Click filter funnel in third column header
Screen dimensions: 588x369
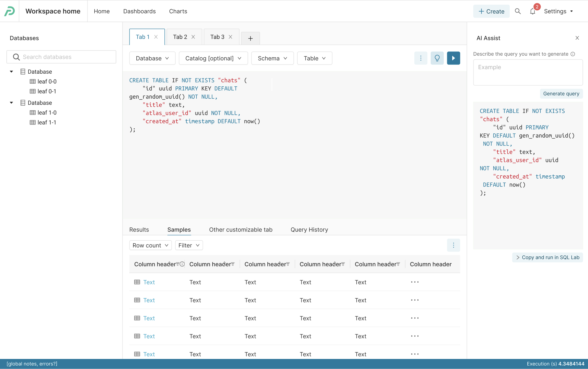pos(288,264)
